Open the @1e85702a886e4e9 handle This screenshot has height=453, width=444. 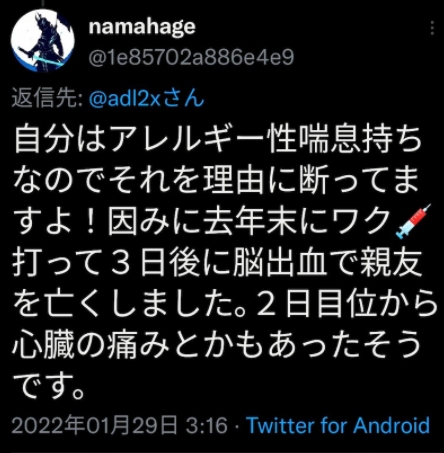pos(191,57)
